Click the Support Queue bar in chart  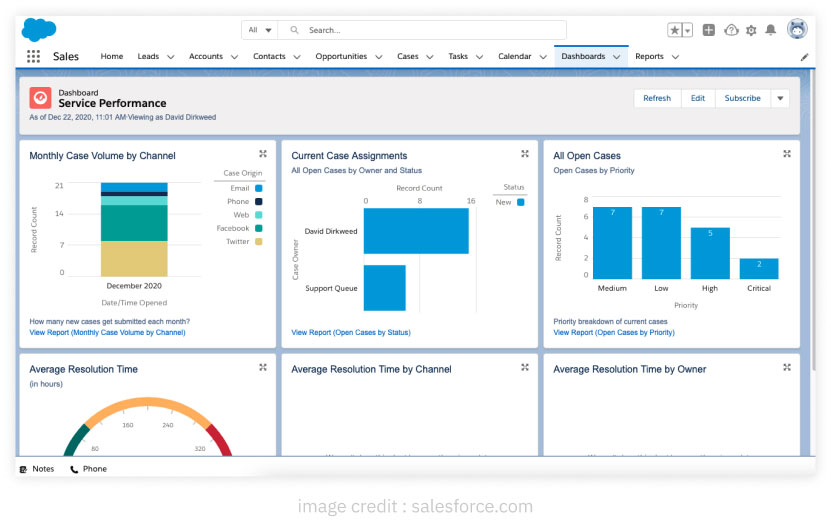point(385,288)
